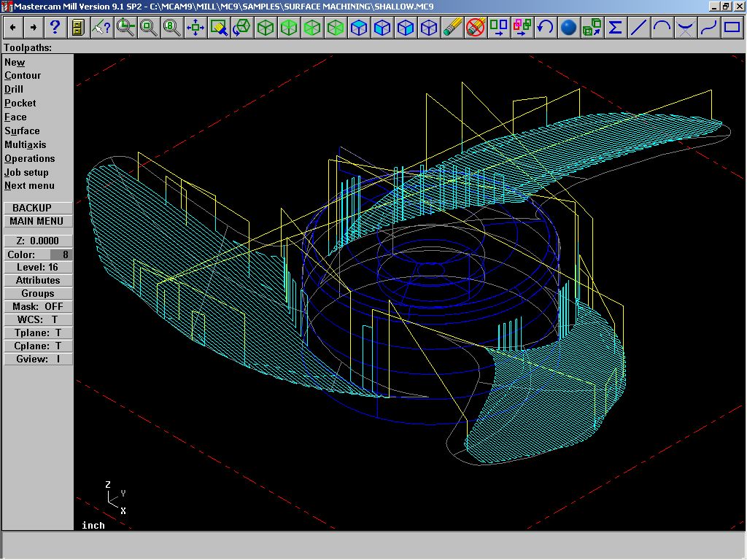The width and height of the screenshot is (747, 560).
Task: Open the Gview selector
Action: (x=38, y=359)
